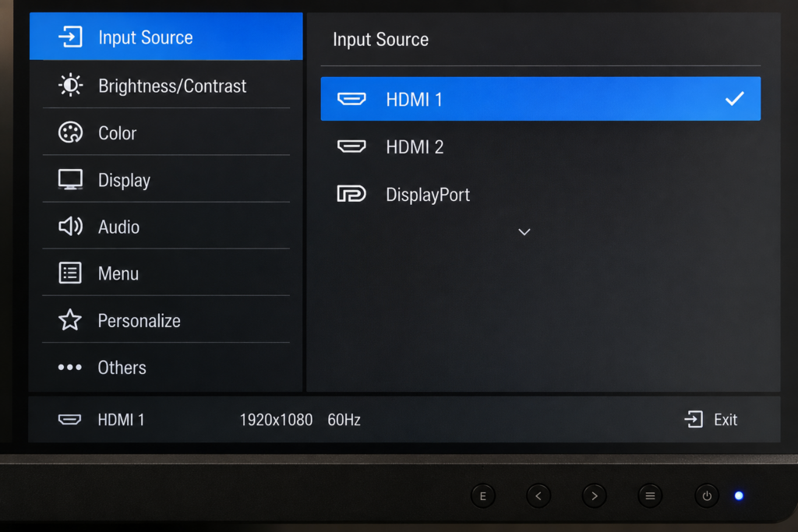Screen dimensions: 798x532
Task: Open the Personalize menu item
Action: (x=166, y=320)
